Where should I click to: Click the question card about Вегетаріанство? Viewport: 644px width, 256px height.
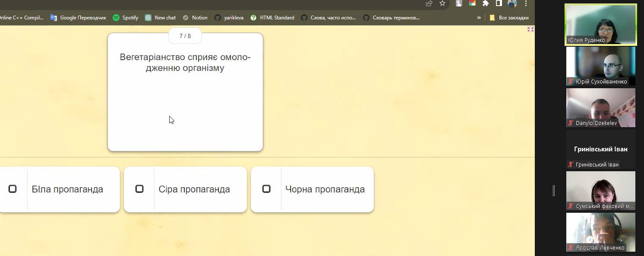185,92
